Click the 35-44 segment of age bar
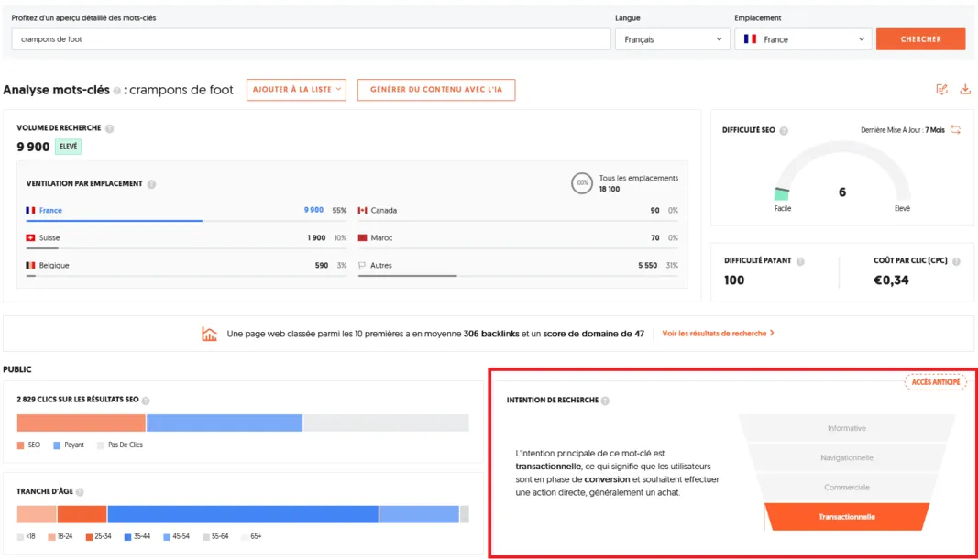 pyautogui.click(x=243, y=514)
